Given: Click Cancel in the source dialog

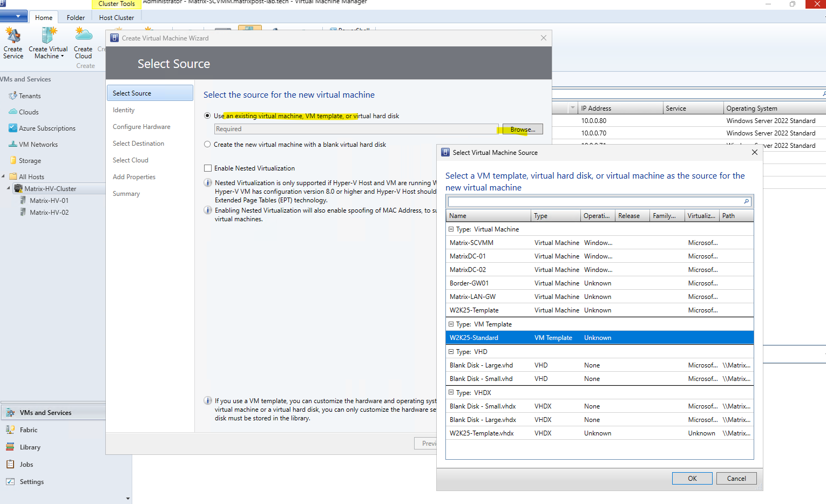Looking at the screenshot, I should point(736,479).
